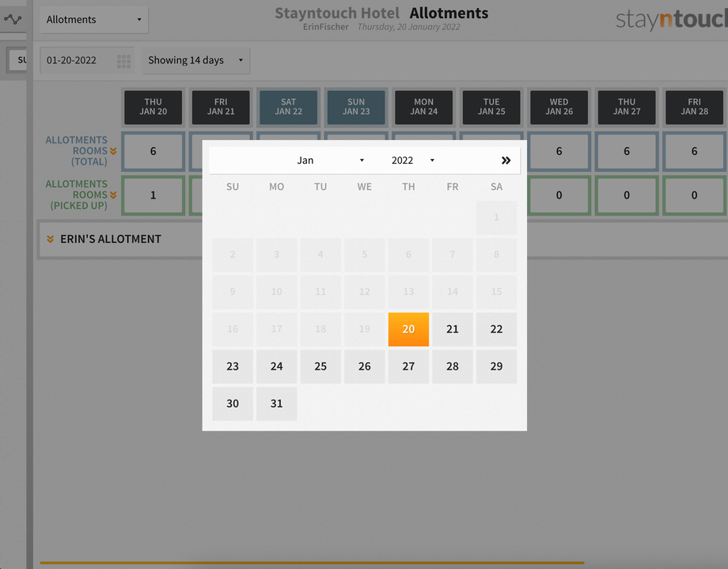Click the Stayntouch Hotel title text
This screenshot has width=728, height=569.
pos(337,13)
